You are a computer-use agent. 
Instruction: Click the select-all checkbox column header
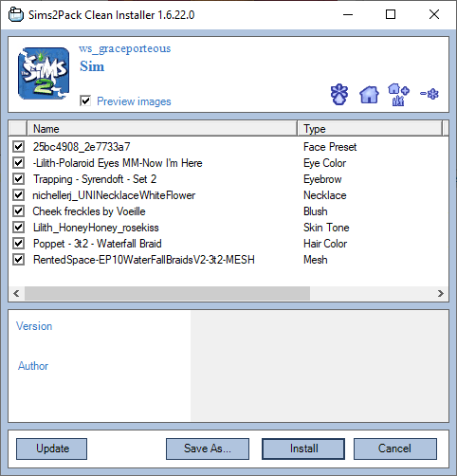pos(18,129)
